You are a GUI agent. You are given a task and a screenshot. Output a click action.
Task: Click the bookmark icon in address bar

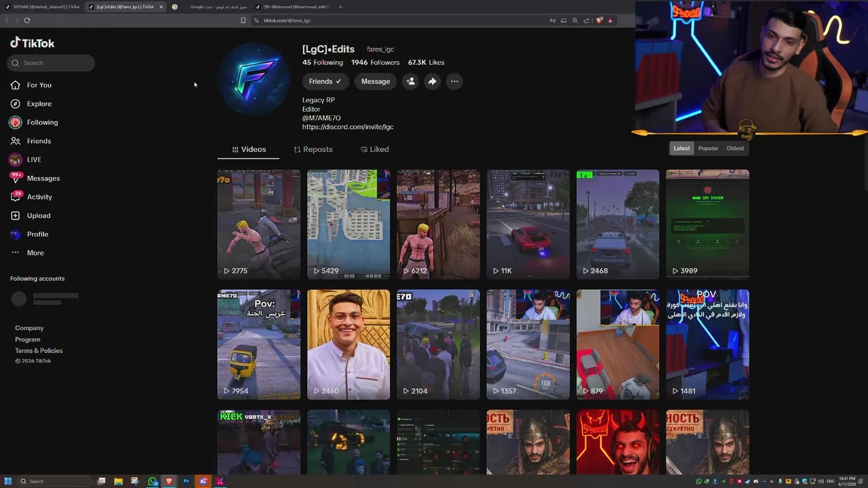pos(243,20)
